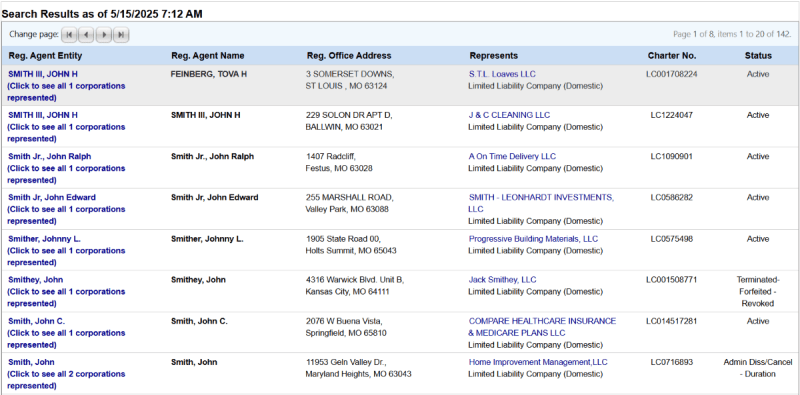The height and width of the screenshot is (395, 800).
Task: Go to first page of results
Action: click(x=69, y=35)
